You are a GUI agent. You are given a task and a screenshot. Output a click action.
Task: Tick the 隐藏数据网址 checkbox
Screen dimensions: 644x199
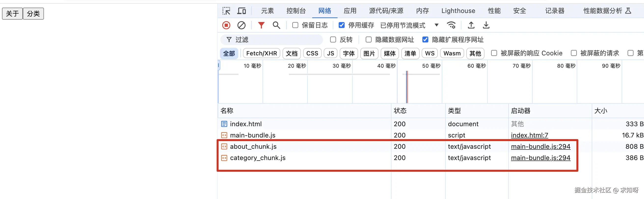368,39
